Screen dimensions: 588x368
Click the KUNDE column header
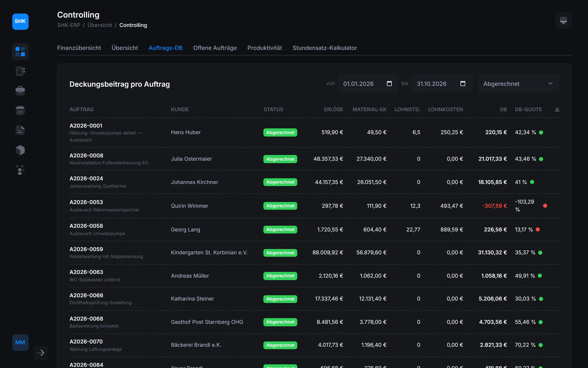click(180, 110)
